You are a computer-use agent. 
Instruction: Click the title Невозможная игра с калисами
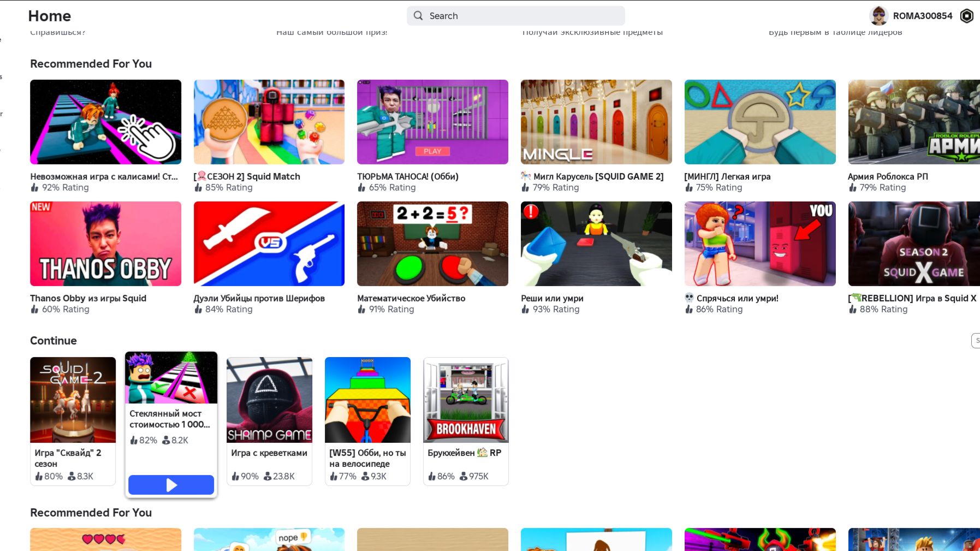coord(104,176)
